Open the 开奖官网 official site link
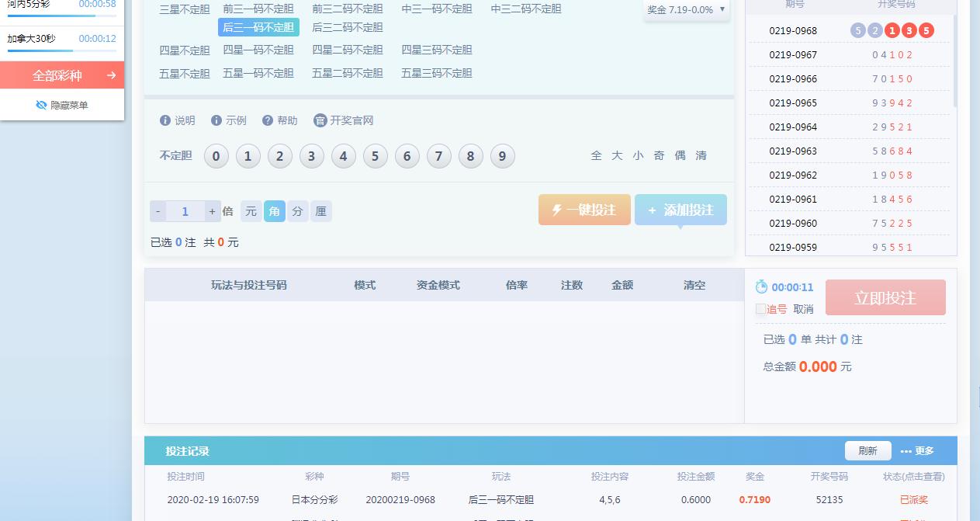Image resolution: width=980 pixels, height=521 pixels. (344, 120)
